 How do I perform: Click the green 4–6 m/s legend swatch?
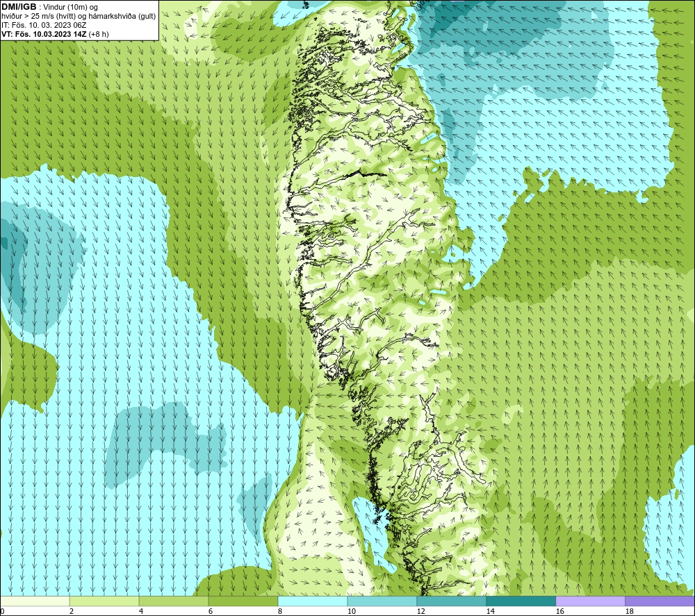pyautogui.click(x=174, y=601)
